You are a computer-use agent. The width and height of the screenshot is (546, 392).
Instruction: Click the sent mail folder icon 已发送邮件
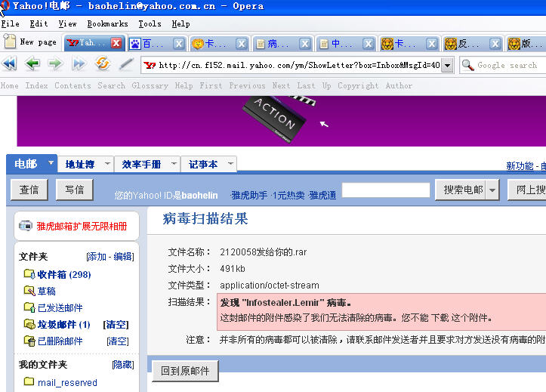coord(29,307)
